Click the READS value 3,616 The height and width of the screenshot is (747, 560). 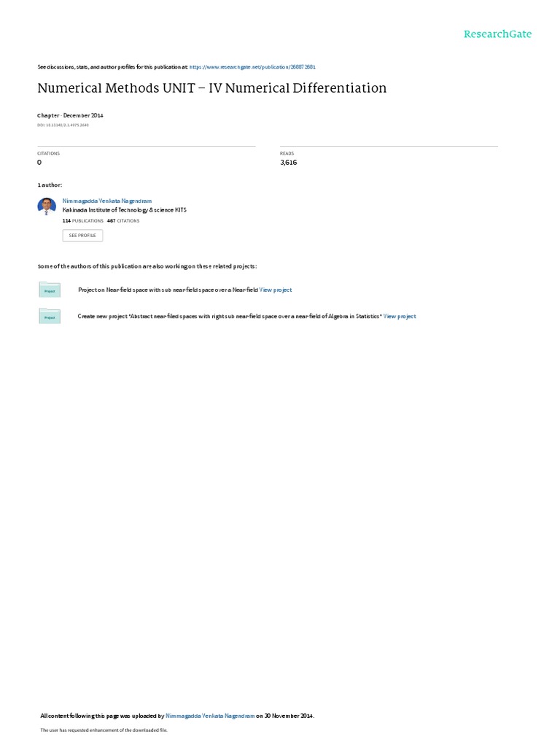[289, 163]
